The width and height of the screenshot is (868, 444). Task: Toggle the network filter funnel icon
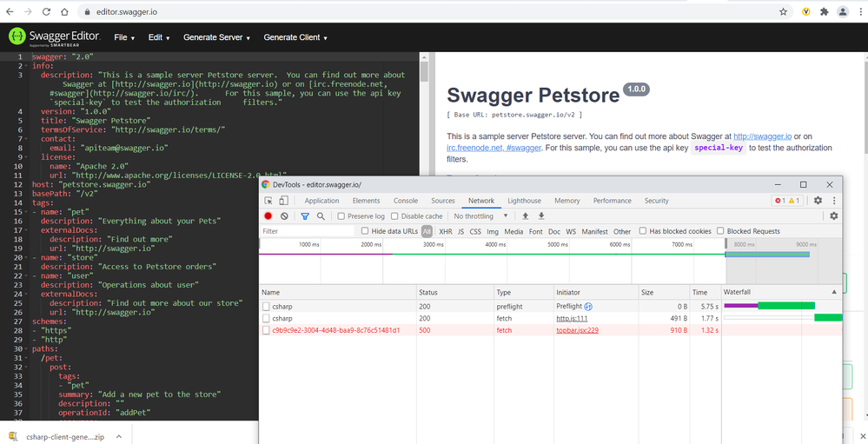click(305, 216)
